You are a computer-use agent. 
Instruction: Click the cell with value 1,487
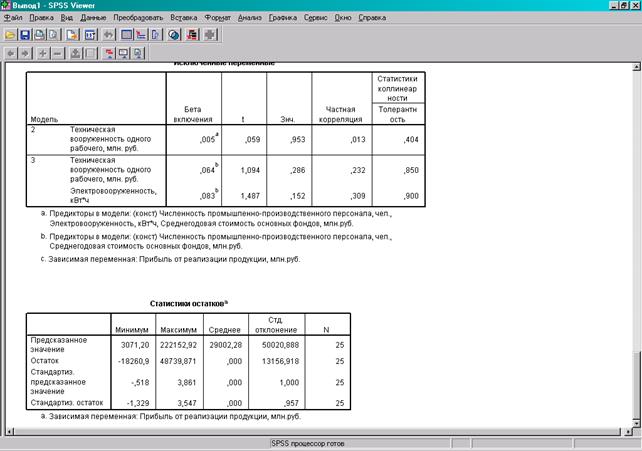point(250,196)
